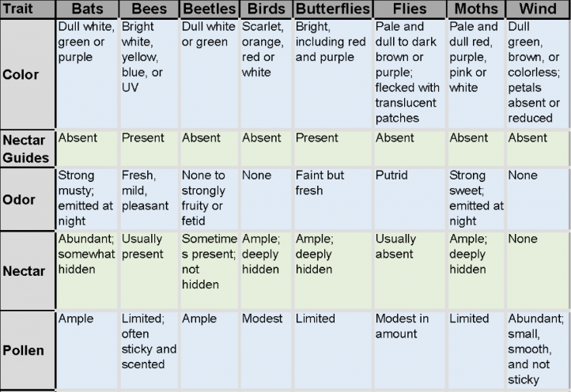Select the 'Scarlet, orange, red or white' cell
Viewport: 571px width, 392px height.
pyautogui.click(x=264, y=73)
